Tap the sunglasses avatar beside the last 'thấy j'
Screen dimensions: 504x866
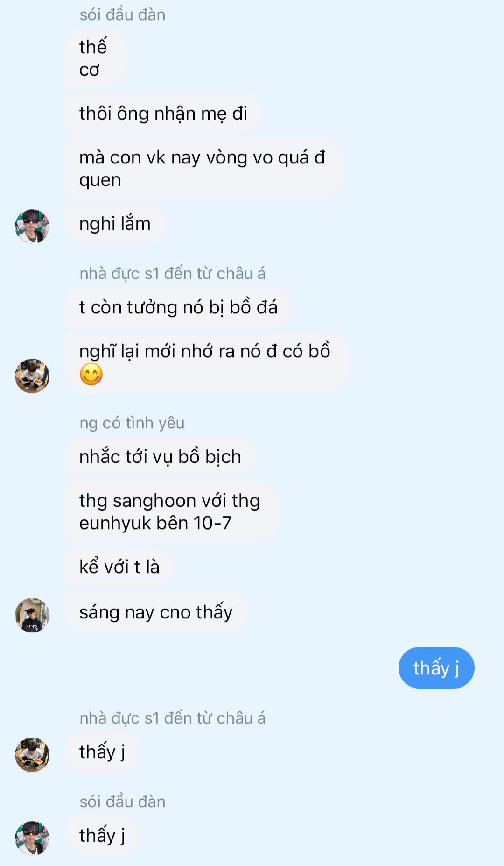[32, 838]
